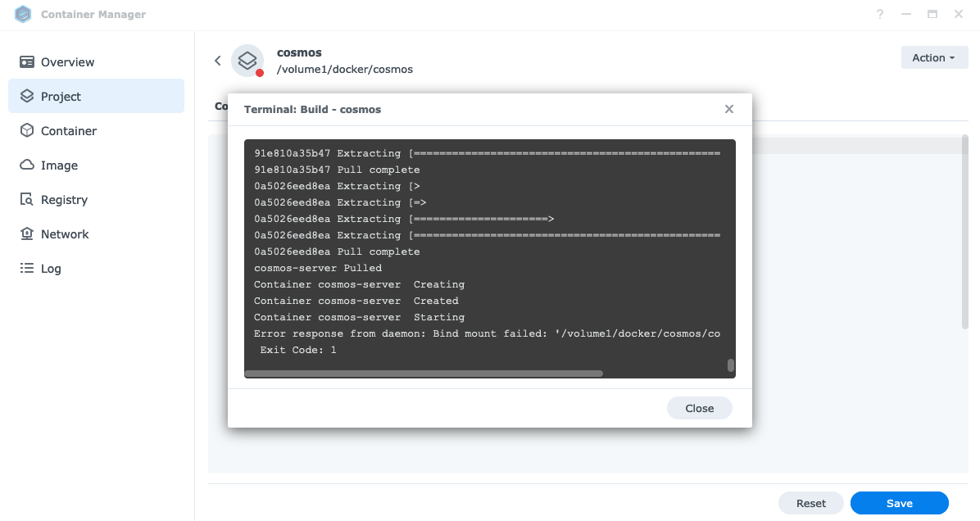Dismiss terminal dialog with the X

click(x=729, y=109)
